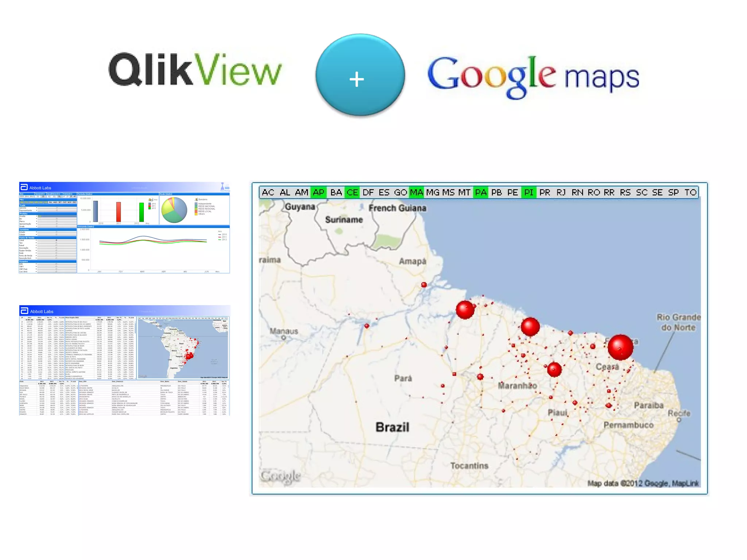Screen dimensions: 747x560
Task: Click the Abbott logo in top dashboard header
Action: point(24,187)
